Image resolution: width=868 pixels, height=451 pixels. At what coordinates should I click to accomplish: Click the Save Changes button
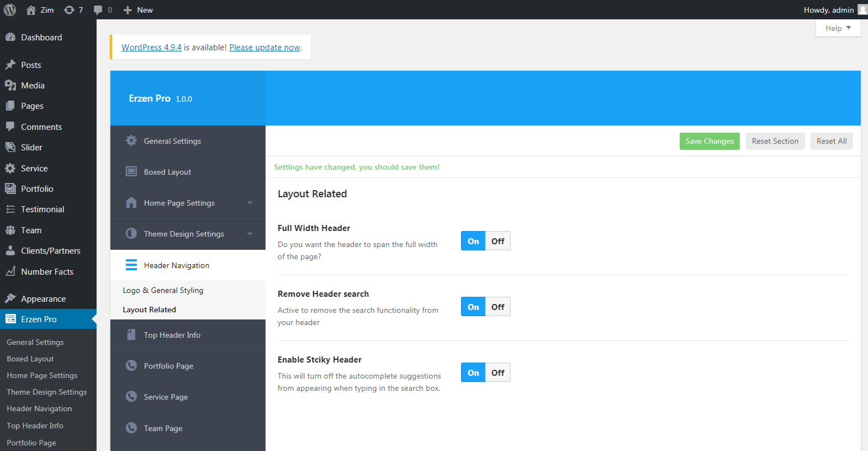pos(710,141)
